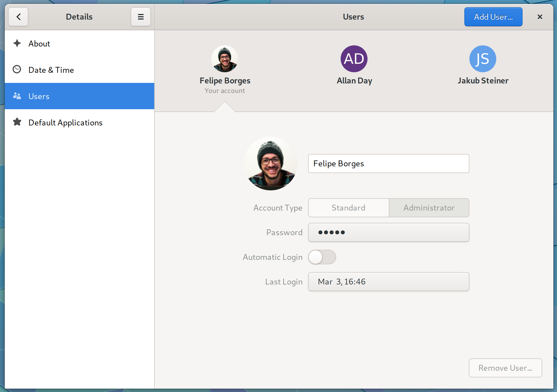Click the star icon for Default Applications
The height and width of the screenshot is (392, 557).
pyautogui.click(x=17, y=122)
